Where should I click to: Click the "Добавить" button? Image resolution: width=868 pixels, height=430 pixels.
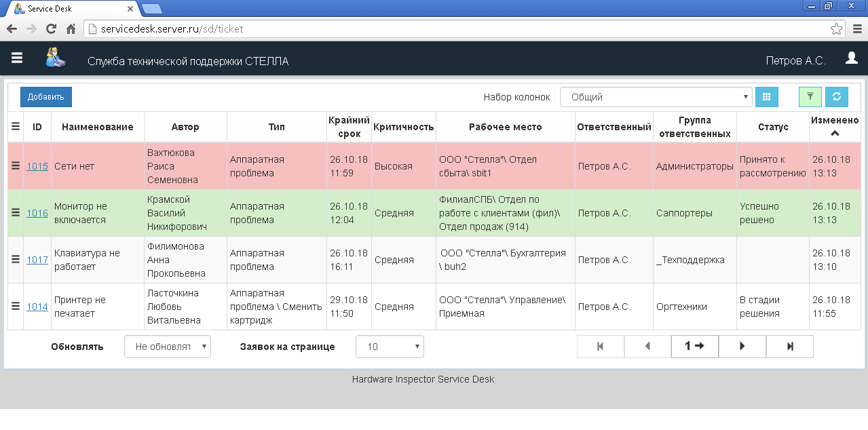46,97
